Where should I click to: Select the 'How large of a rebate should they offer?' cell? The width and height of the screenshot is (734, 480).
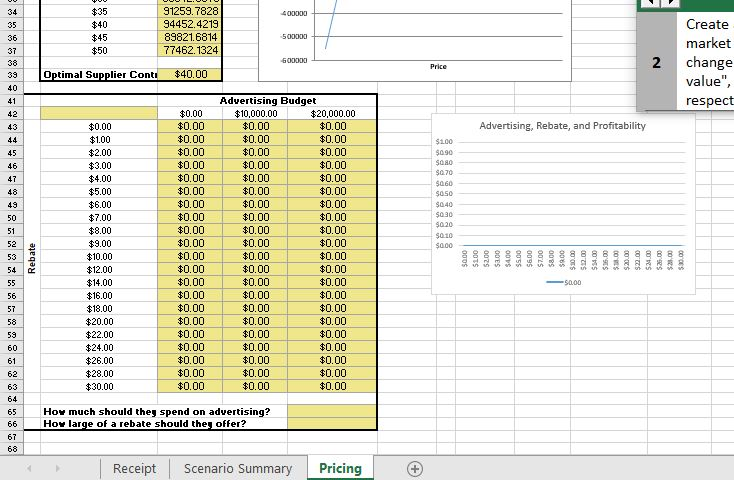coord(145,423)
